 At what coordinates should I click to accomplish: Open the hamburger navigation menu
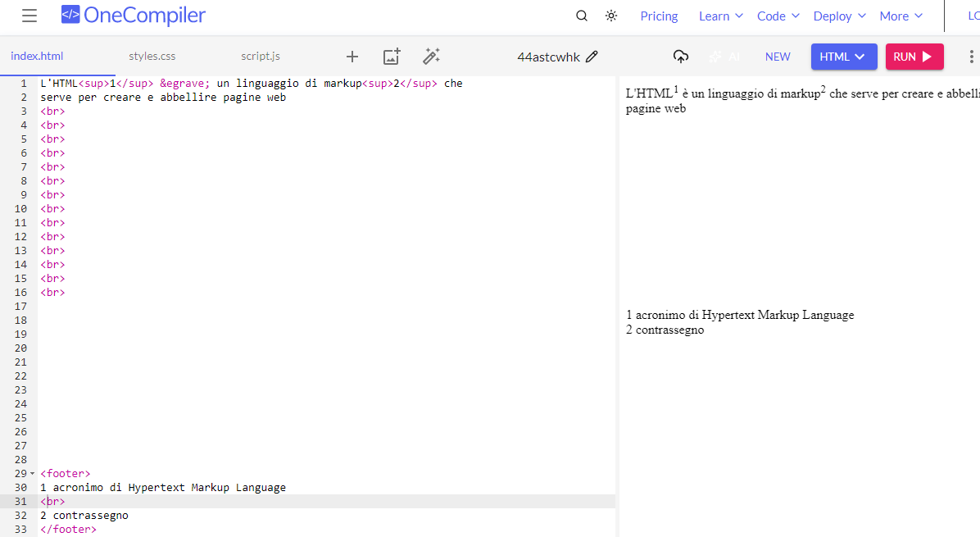pos(29,16)
